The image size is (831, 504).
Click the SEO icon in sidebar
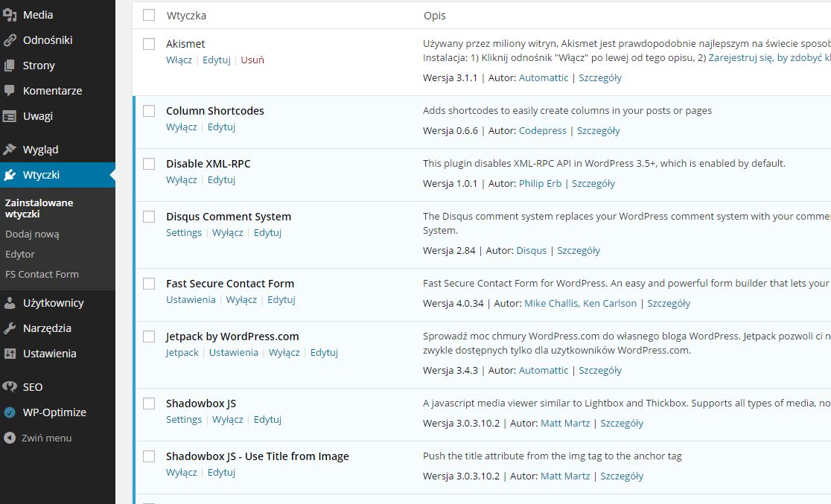pos(10,387)
